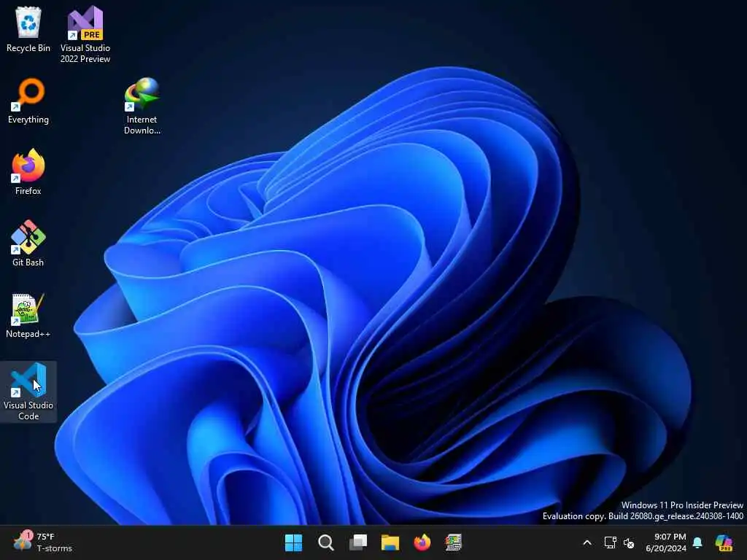Select the Everything search shortcut
747x560 pixels.
pyautogui.click(x=28, y=101)
